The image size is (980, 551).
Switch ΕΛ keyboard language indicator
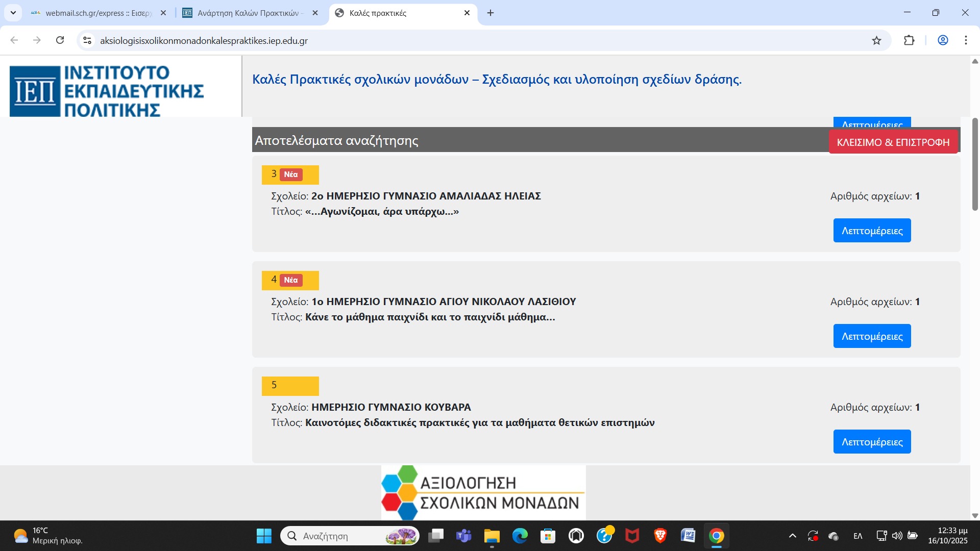tap(858, 536)
